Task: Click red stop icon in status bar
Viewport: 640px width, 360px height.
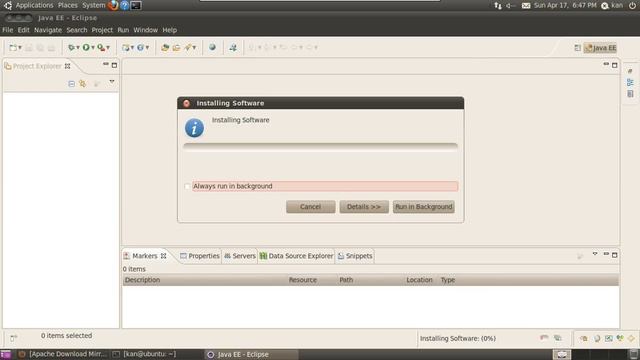Action: click(544, 338)
